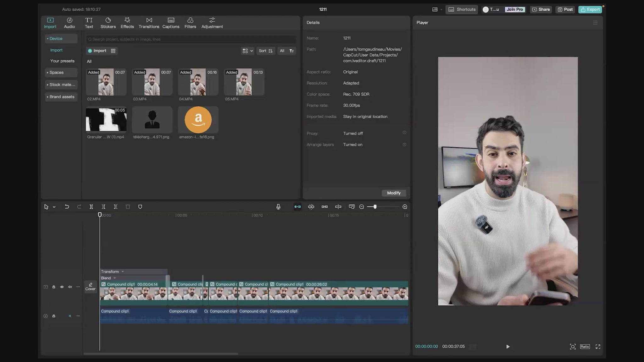Toggle auto snapping
Image resolution: width=644 pixels, height=362 pixels.
(x=311, y=207)
